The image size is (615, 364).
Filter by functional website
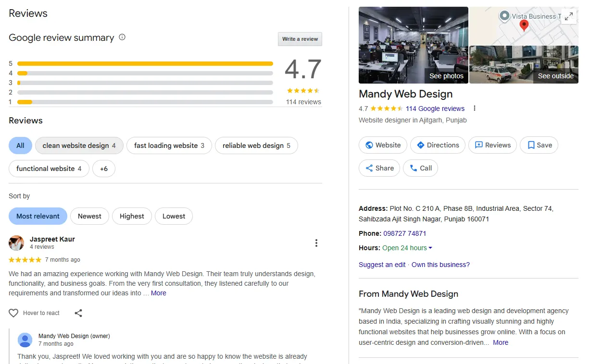49,169
